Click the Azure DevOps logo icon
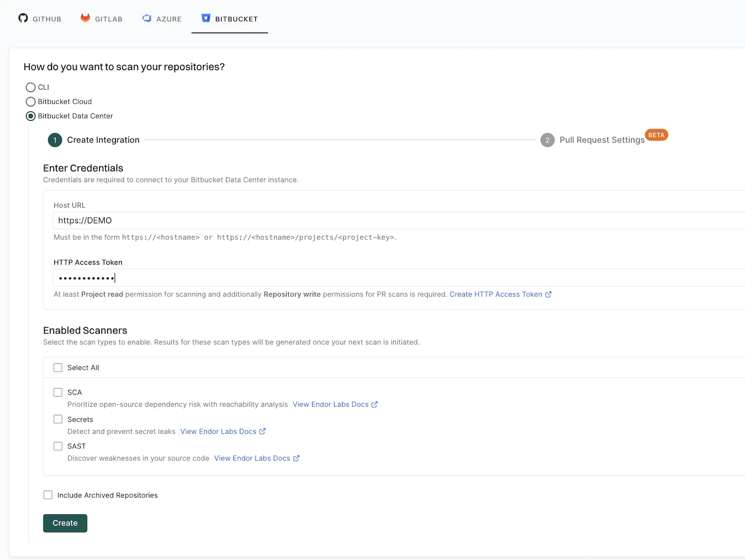Viewport: 745px width, 560px height. [146, 18]
